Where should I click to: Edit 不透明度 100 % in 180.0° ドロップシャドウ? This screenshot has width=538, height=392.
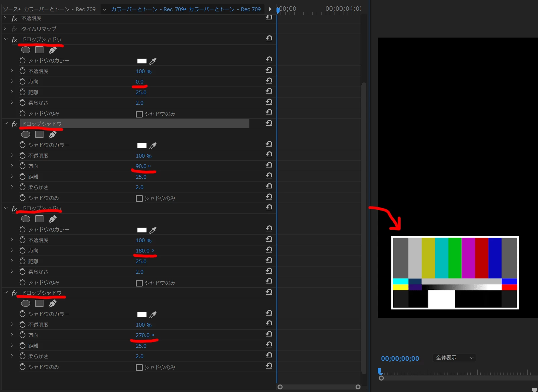pos(143,240)
